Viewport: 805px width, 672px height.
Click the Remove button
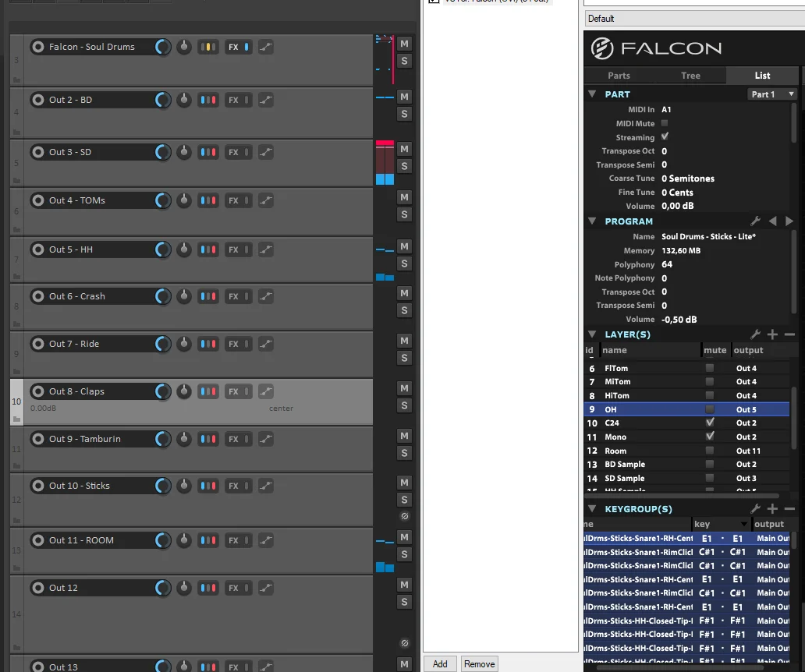[480, 663]
